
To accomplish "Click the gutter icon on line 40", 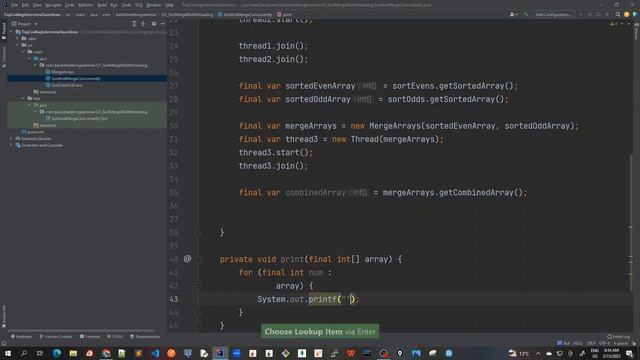I will tap(187, 259).
